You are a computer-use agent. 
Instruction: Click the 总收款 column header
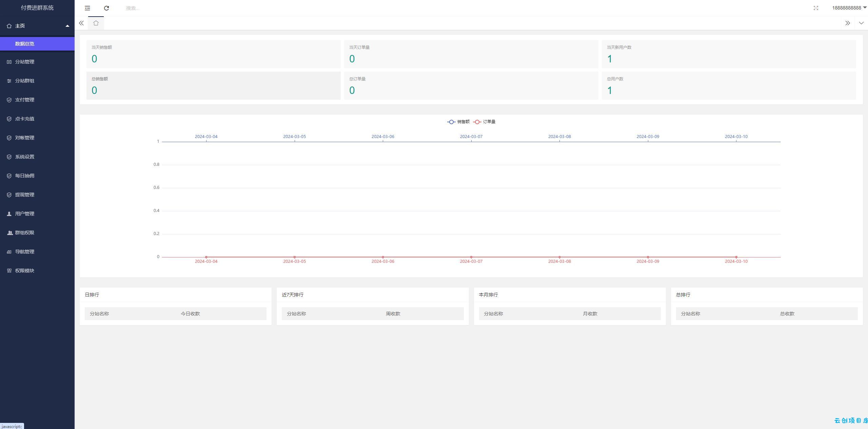point(787,314)
